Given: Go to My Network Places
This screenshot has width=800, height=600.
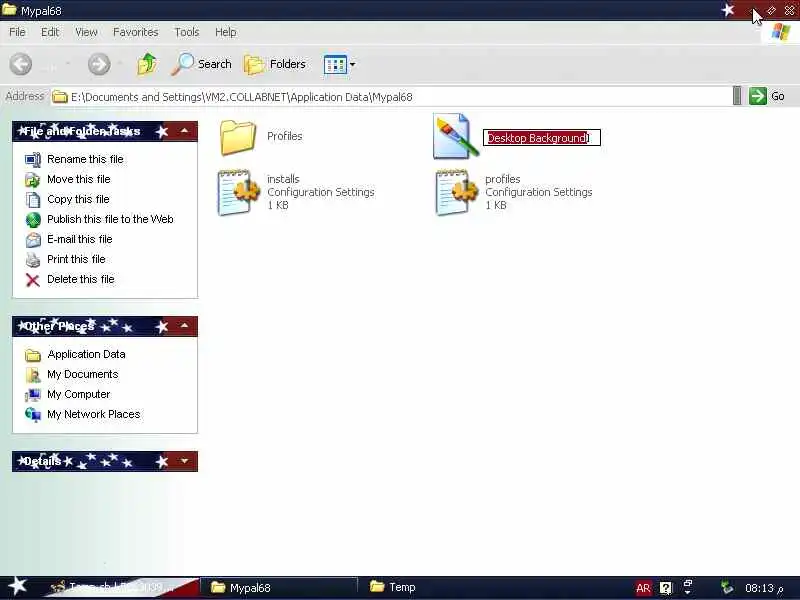Looking at the screenshot, I should (93, 414).
